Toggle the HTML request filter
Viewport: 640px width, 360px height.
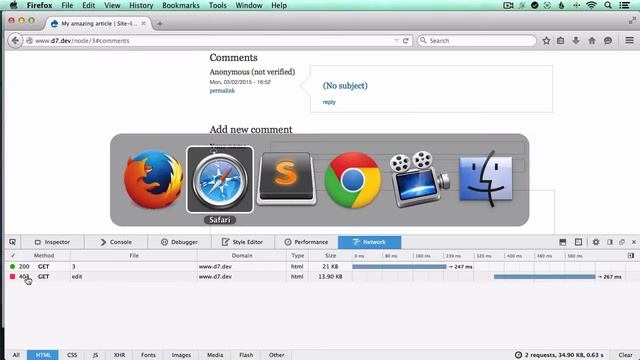[43, 355]
